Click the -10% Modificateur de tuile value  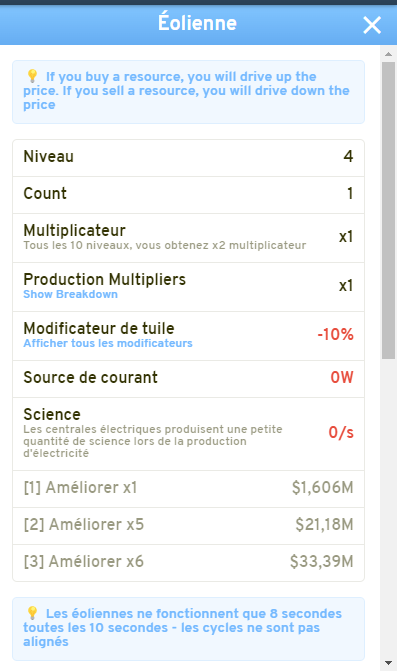pos(335,334)
